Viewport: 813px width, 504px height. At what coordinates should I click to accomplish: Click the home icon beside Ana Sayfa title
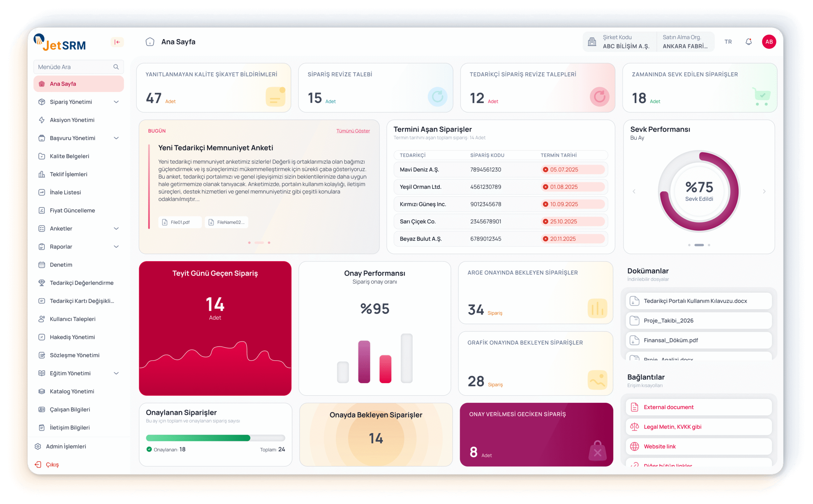click(x=150, y=42)
